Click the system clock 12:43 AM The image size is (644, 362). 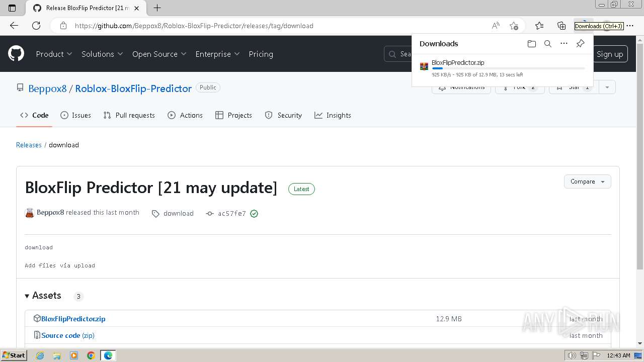[618, 355]
